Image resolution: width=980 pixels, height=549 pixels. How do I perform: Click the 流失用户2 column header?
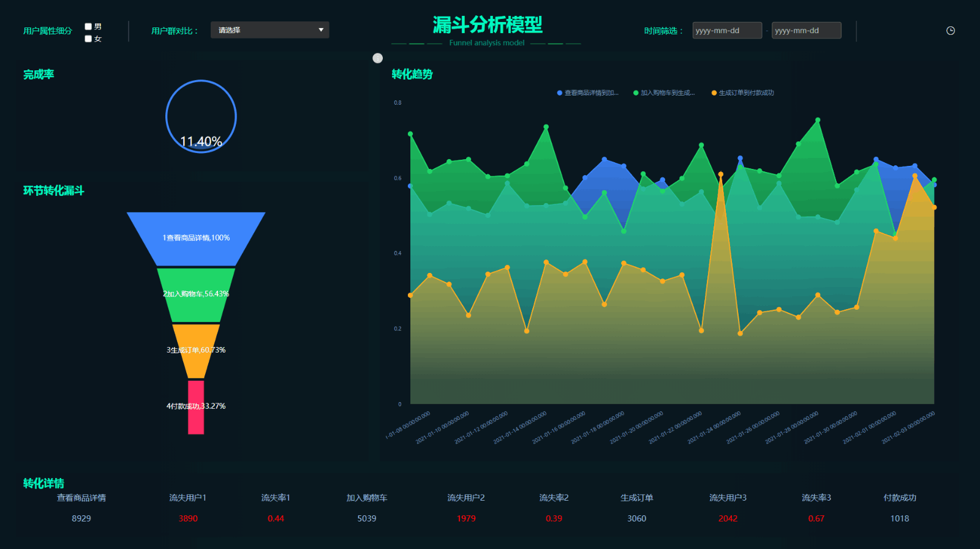pyautogui.click(x=466, y=498)
